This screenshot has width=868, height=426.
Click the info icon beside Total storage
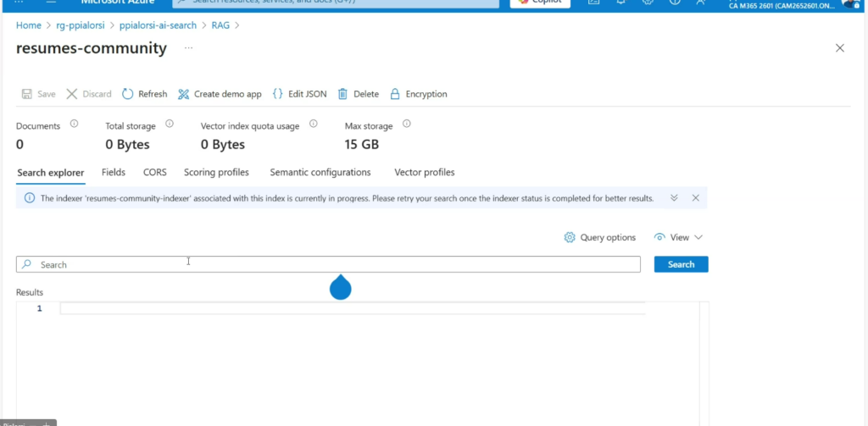point(170,124)
